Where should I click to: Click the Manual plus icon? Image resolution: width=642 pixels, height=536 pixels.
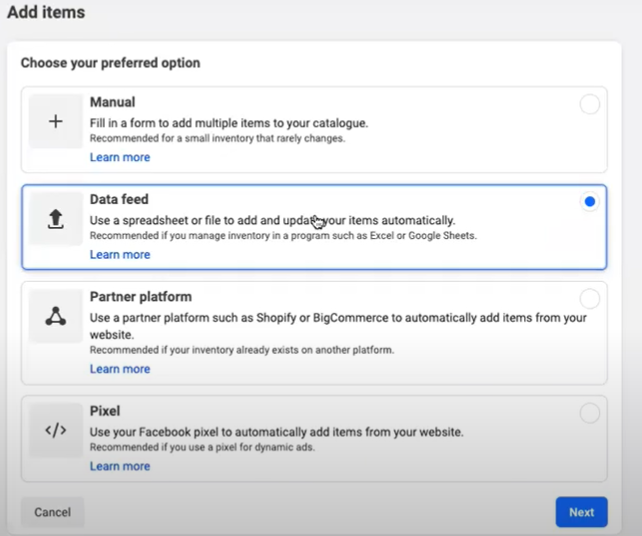click(55, 121)
